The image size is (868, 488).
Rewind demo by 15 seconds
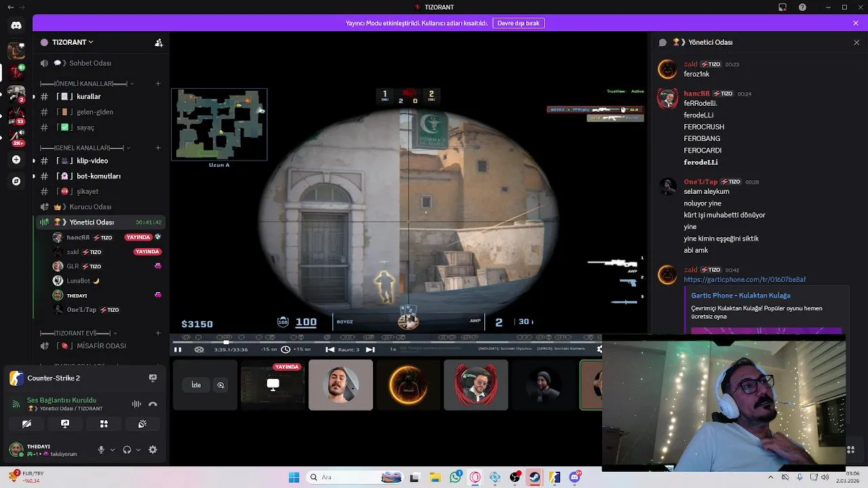270,350
